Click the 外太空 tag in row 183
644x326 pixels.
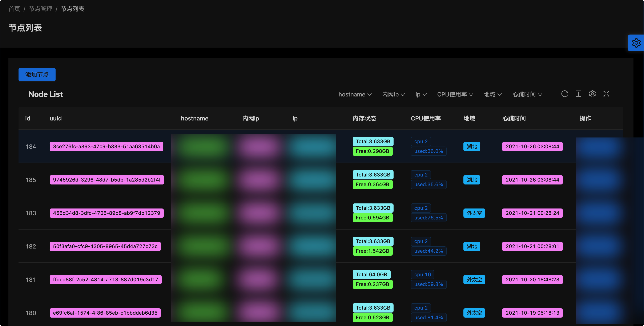pos(474,213)
